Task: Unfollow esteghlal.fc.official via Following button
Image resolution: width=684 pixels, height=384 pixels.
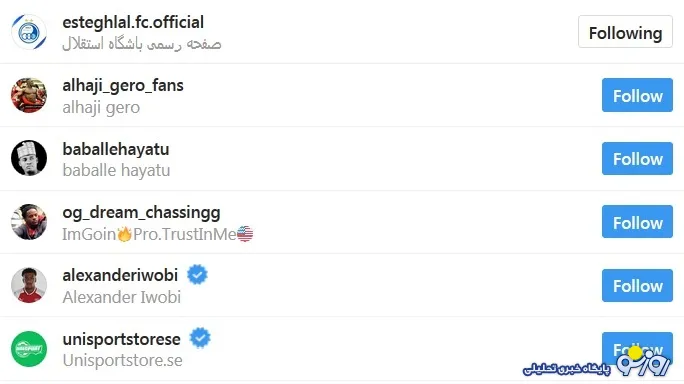Action: click(x=625, y=32)
